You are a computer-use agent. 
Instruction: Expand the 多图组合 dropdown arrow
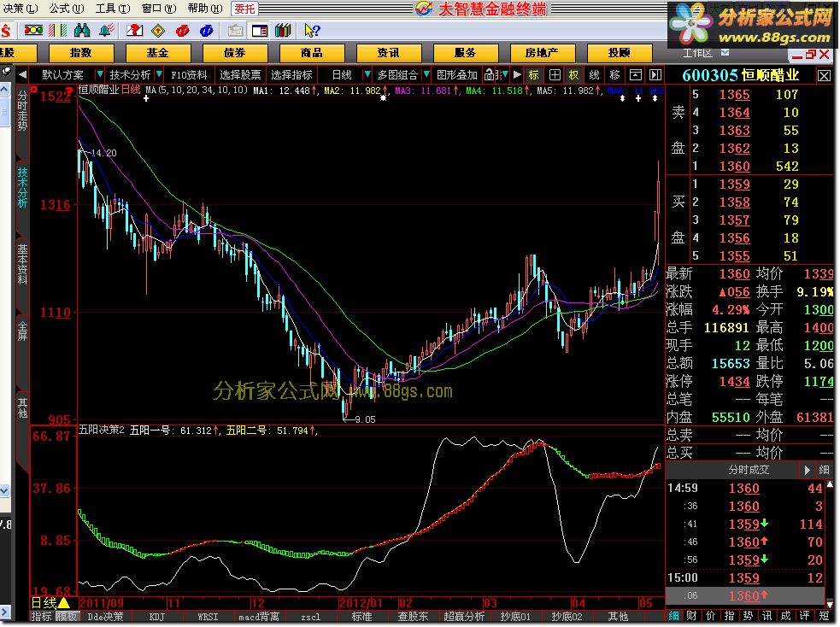click(426, 74)
